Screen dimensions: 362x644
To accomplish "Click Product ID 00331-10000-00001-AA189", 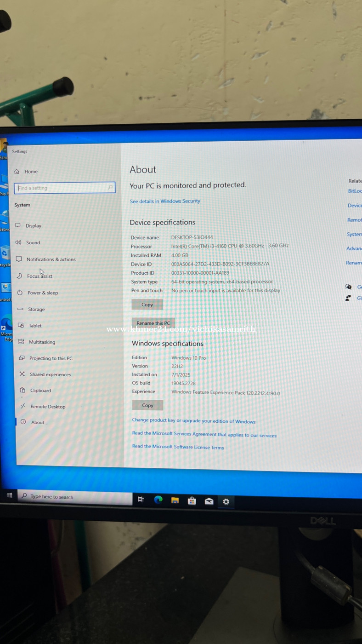I will [x=200, y=273].
